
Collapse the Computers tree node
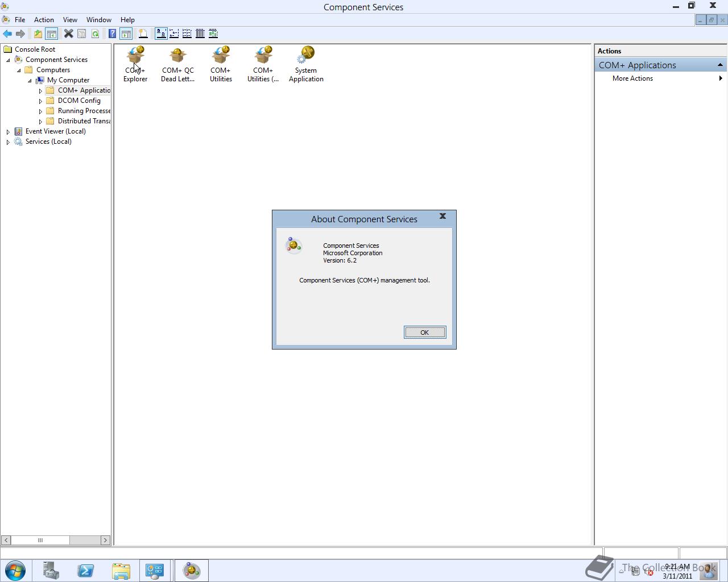click(19, 70)
